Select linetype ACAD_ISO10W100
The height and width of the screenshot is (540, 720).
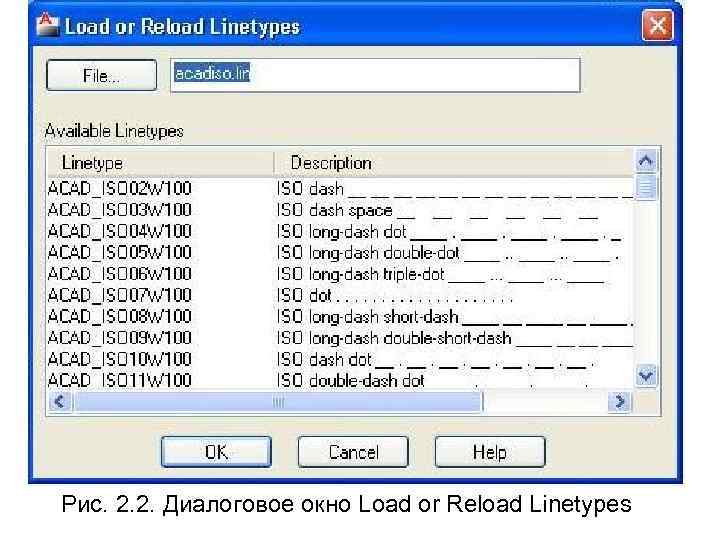click(119, 359)
